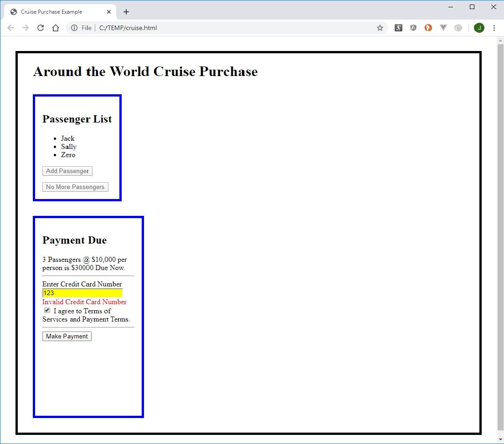Viewport: 504px width, 444px height.
Task: Click the browser forward arrow
Action: tap(26, 28)
